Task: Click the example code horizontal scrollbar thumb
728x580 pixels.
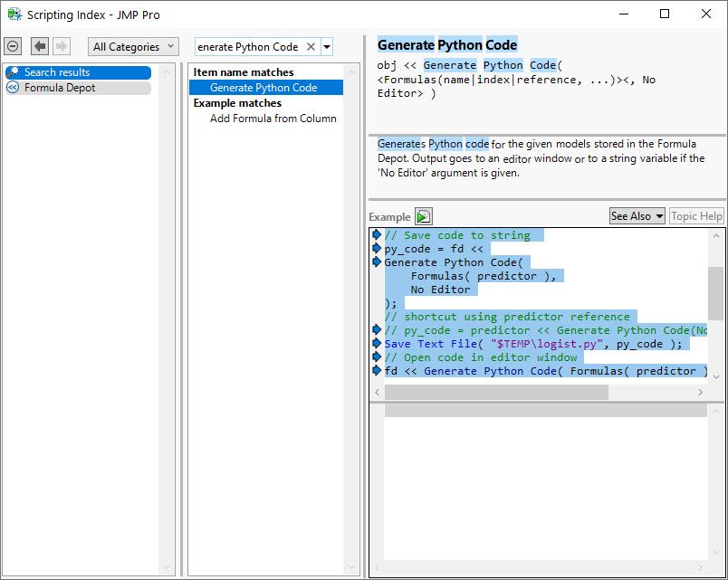Action: [x=496, y=393]
